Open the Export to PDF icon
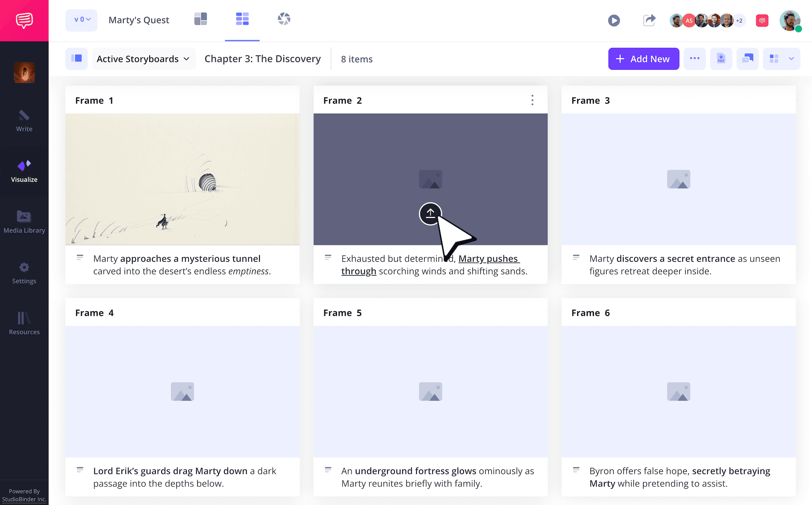Screen dimensions: 812x505 coord(721,58)
